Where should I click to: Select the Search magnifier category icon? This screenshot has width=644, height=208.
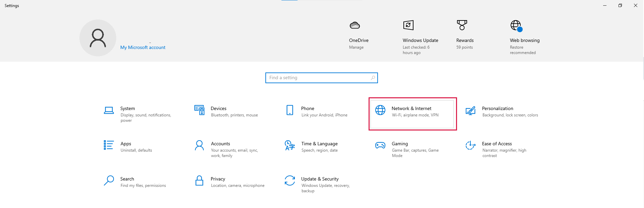pos(109,180)
